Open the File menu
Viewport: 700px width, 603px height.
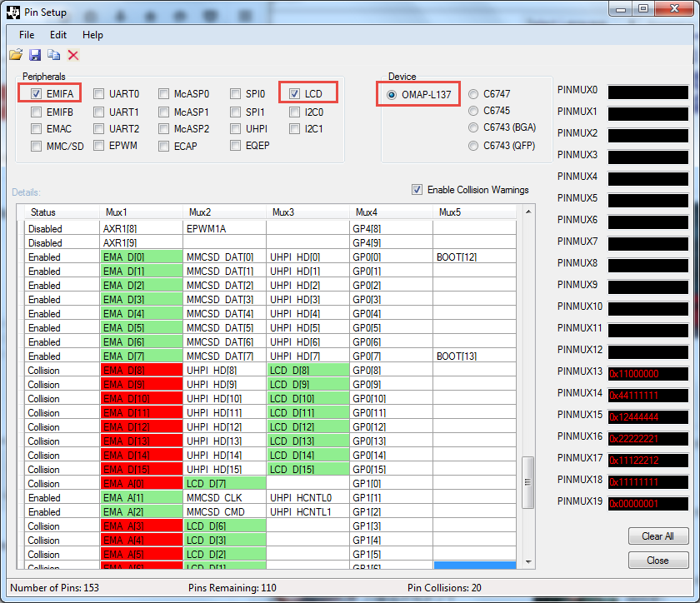[x=27, y=35]
